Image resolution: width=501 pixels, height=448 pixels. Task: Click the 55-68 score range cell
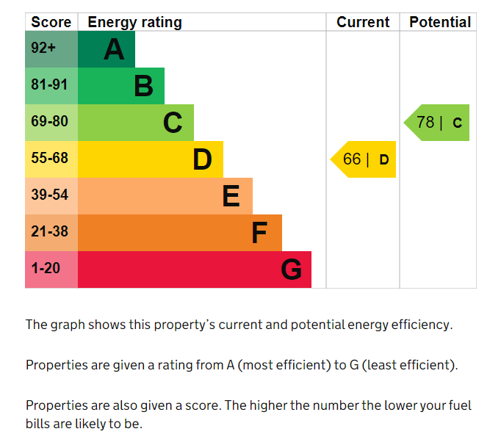[x=51, y=159]
